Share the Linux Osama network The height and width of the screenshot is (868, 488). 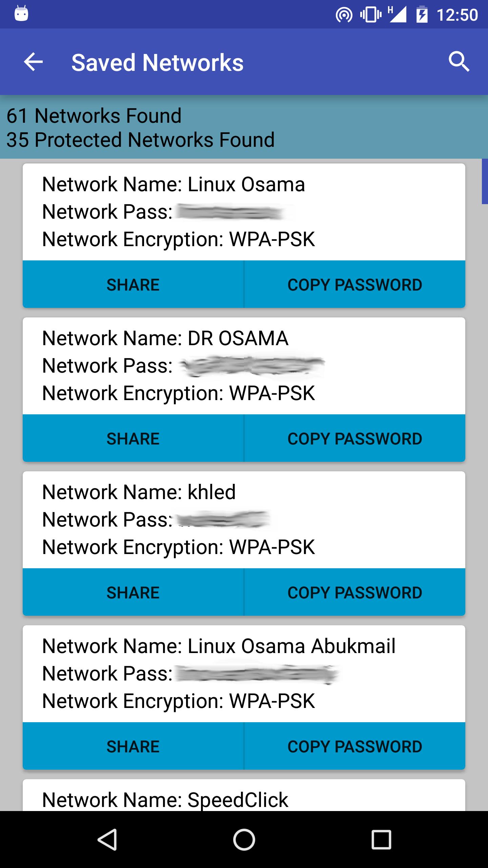[133, 284]
